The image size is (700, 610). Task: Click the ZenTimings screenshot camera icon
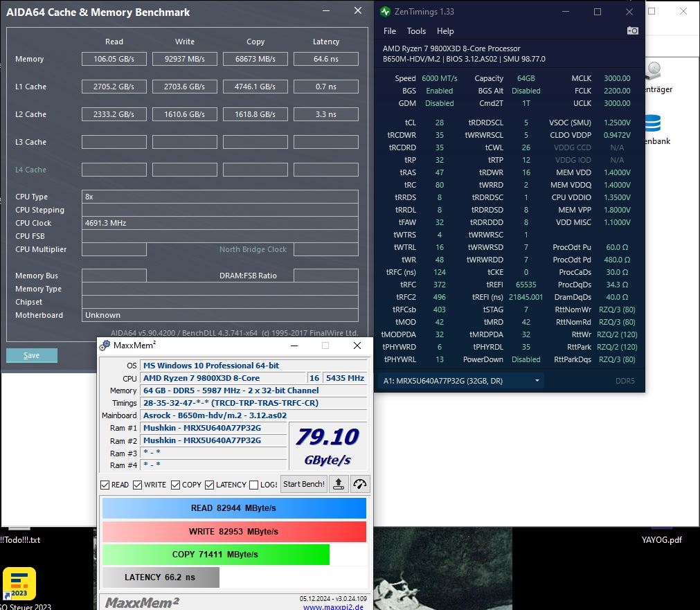(632, 31)
